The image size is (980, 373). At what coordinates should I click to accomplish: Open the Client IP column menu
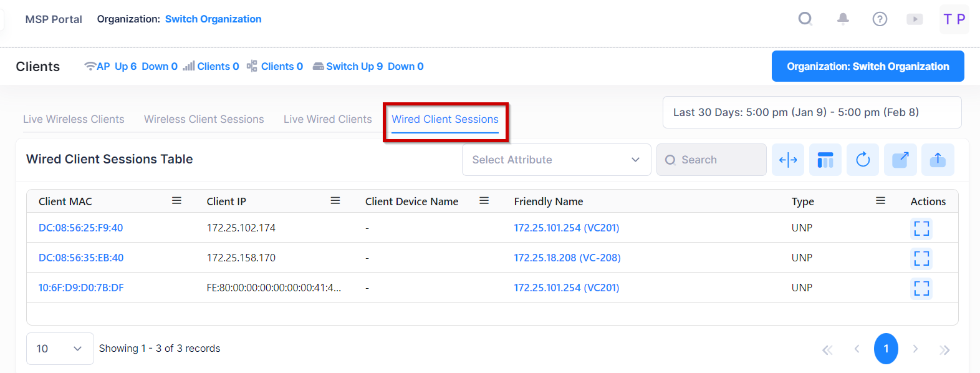pyautogui.click(x=335, y=201)
